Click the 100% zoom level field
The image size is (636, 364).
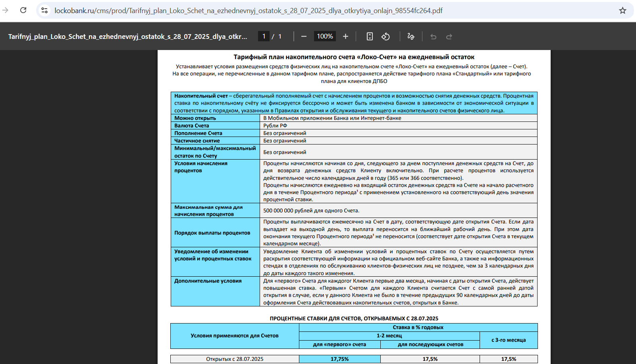(325, 36)
